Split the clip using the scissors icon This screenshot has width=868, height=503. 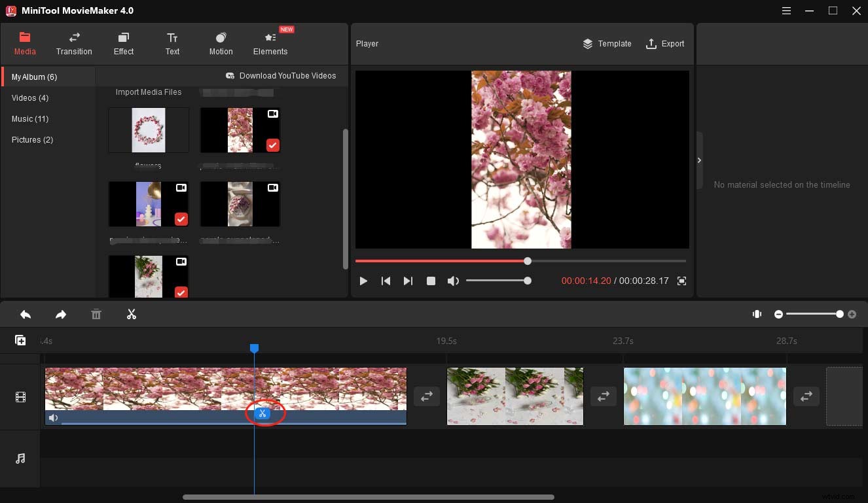pyautogui.click(x=262, y=413)
